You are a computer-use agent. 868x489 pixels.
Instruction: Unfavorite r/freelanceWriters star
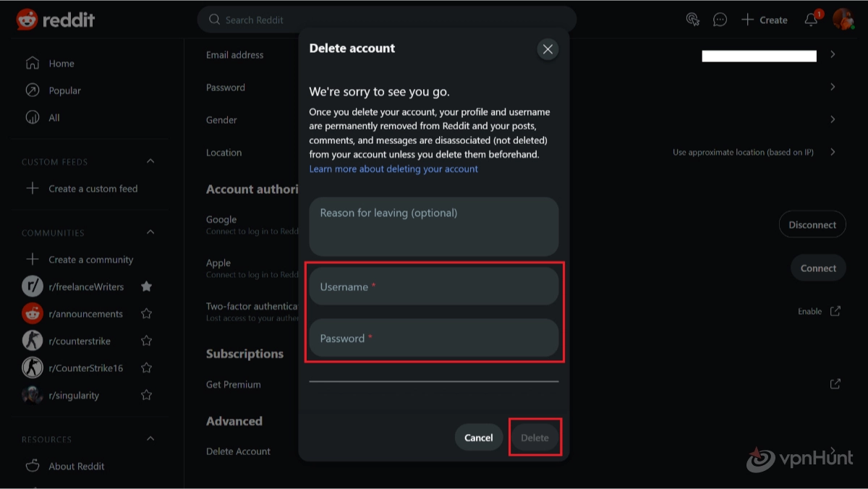[146, 286]
